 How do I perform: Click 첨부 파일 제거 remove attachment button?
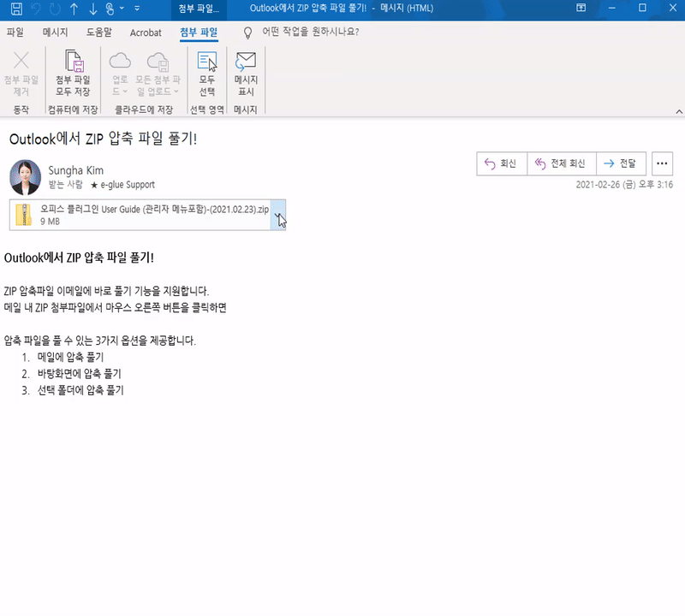coord(21,74)
